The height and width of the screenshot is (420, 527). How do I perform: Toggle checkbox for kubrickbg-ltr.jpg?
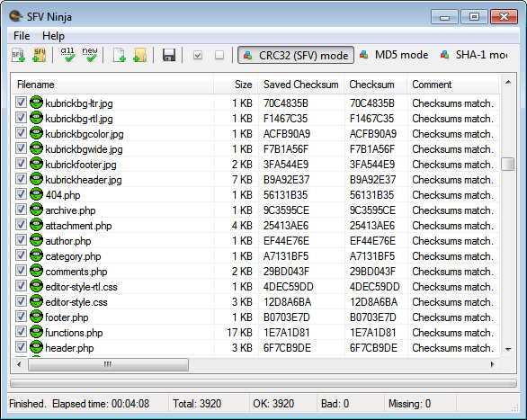[x=21, y=103]
